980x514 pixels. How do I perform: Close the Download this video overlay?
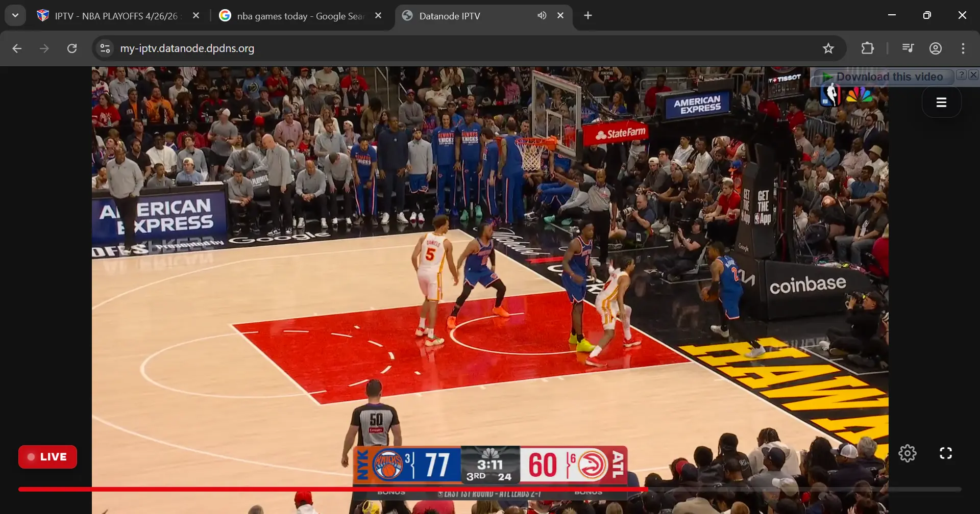[973, 75]
